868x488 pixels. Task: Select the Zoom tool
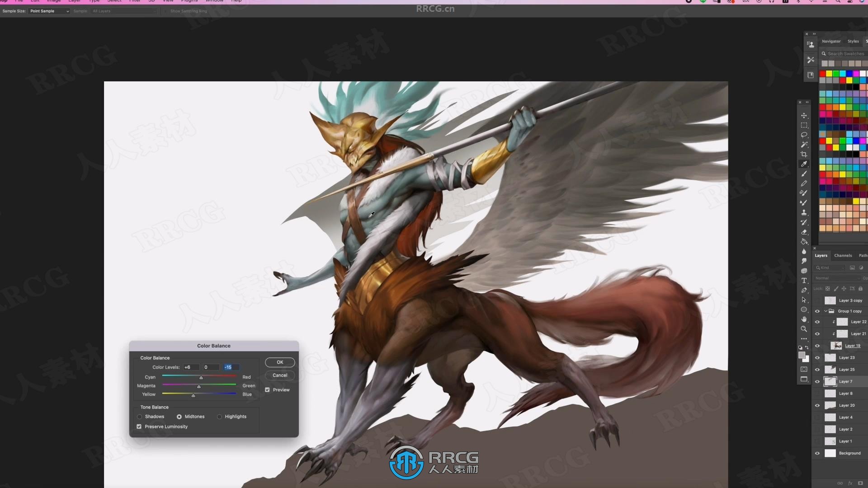804,329
